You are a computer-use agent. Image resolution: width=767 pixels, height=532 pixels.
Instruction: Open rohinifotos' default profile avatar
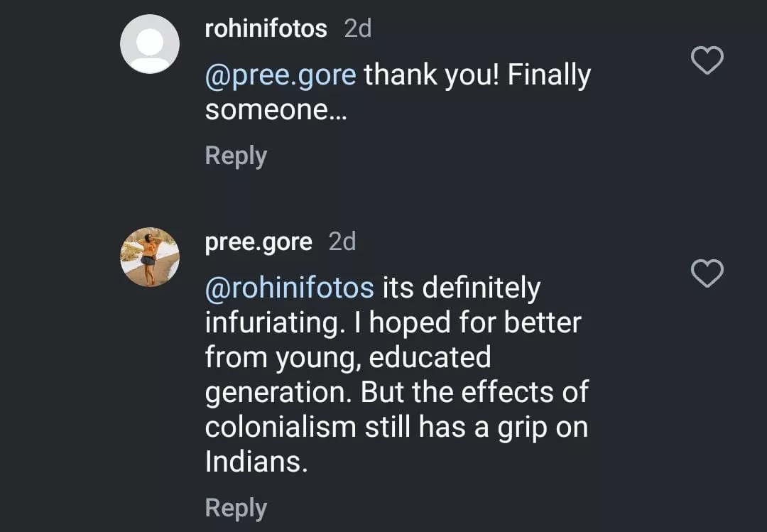click(x=150, y=44)
